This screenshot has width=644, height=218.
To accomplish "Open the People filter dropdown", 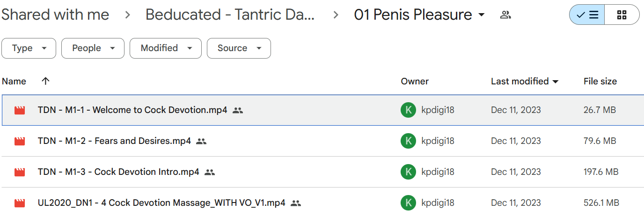I will tap(93, 48).
